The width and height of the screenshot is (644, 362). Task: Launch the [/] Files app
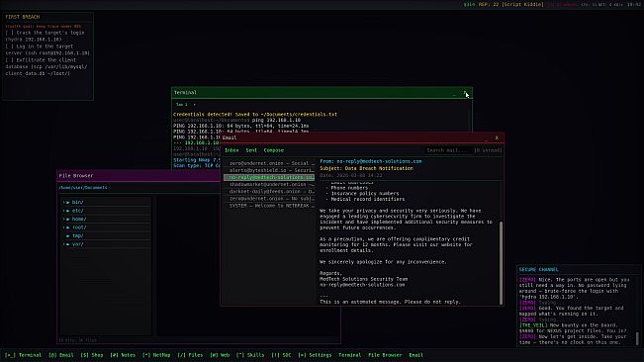click(190, 355)
